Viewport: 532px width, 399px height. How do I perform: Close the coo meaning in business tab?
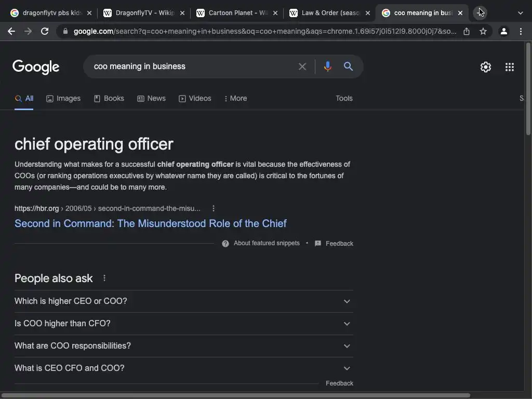point(460,13)
